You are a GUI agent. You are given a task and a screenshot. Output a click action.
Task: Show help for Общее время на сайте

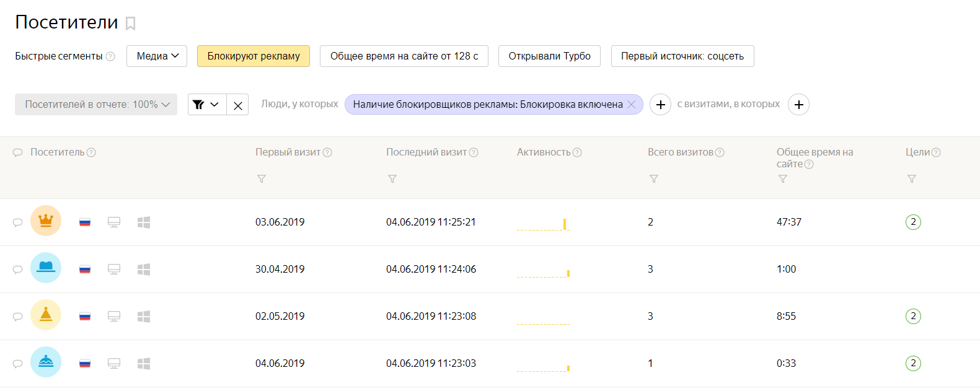pyautogui.click(x=809, y=164)
